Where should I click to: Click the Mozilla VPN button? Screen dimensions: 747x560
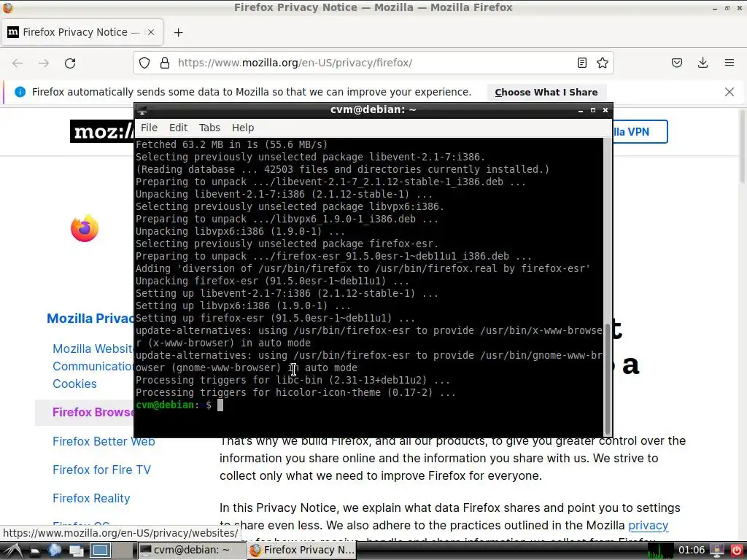point(640,131)
